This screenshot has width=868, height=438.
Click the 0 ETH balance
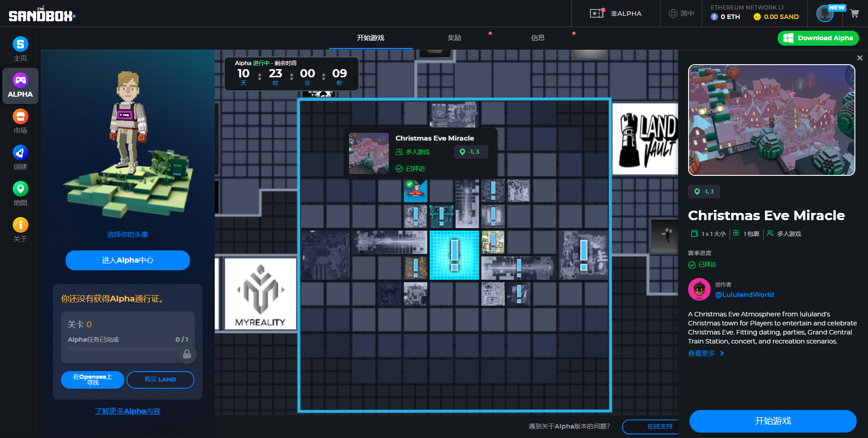726,17
